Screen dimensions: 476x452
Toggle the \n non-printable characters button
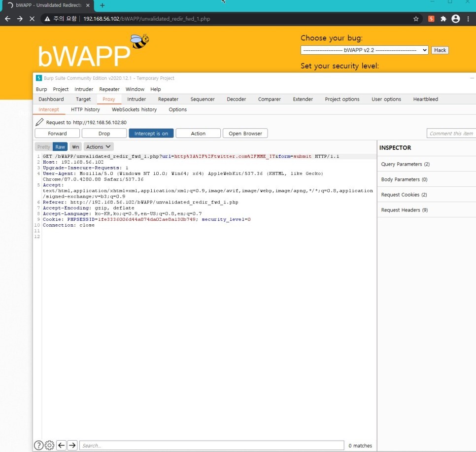click(75, 147)
